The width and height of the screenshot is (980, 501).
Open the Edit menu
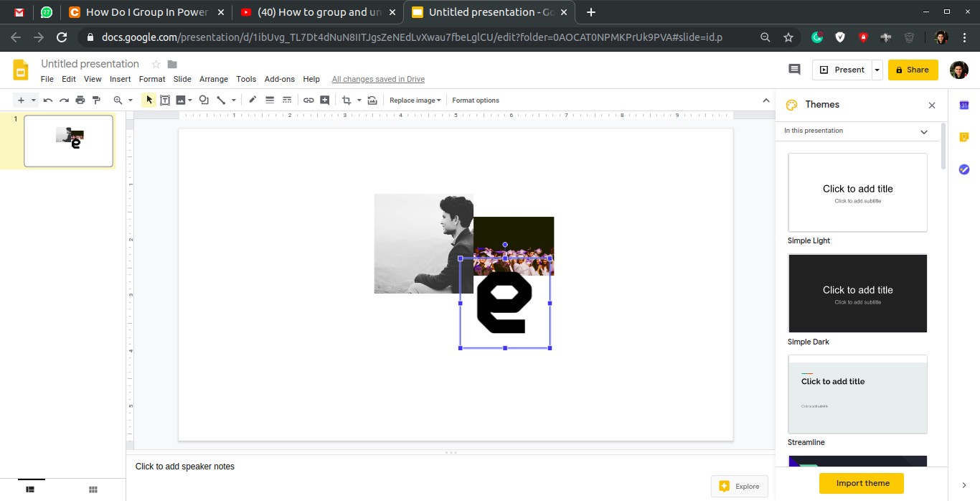coord(69,79)
